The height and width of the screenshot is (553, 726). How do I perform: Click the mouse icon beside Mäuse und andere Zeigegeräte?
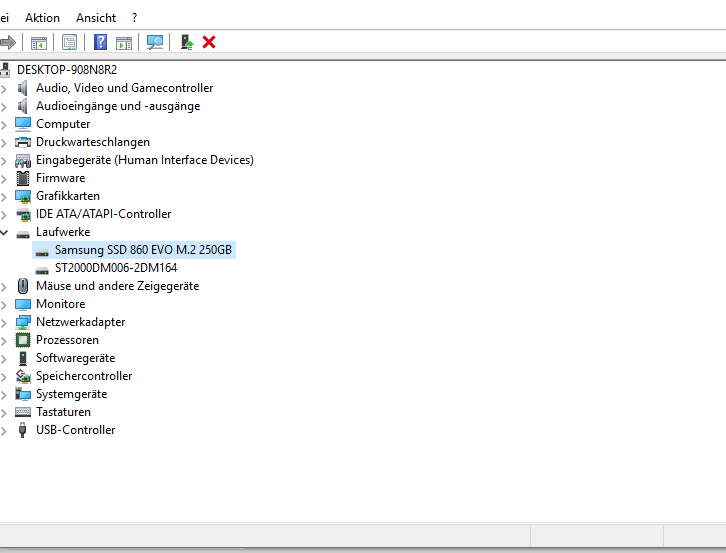23,286
